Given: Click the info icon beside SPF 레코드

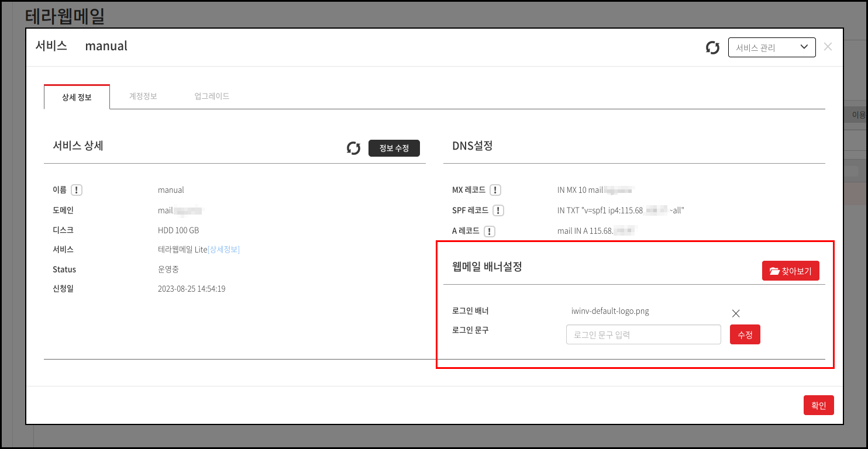Looking at the screenshot, I should click(498, 210).
